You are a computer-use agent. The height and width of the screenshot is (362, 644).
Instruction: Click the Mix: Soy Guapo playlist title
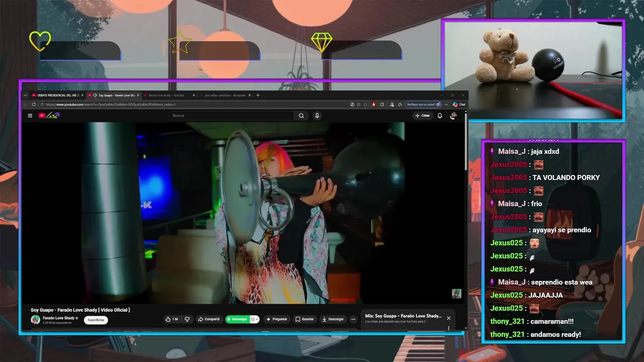(404, 316)
